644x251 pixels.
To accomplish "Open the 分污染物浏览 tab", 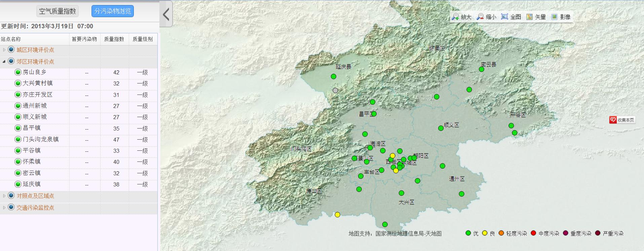I will point(113,11).
